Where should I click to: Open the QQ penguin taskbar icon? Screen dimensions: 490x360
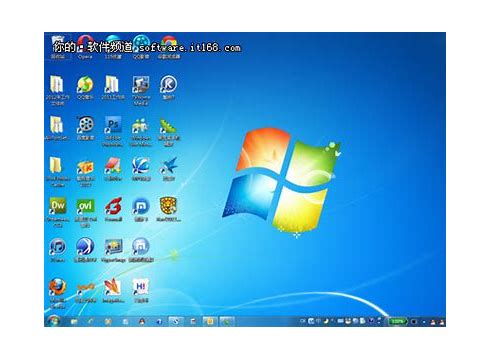(x=142, y=321)
